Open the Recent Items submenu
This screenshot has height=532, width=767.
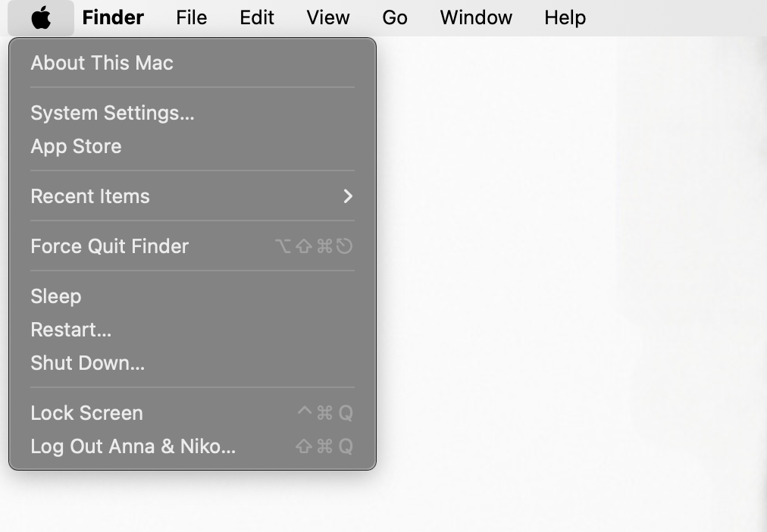tap(90, 196)
